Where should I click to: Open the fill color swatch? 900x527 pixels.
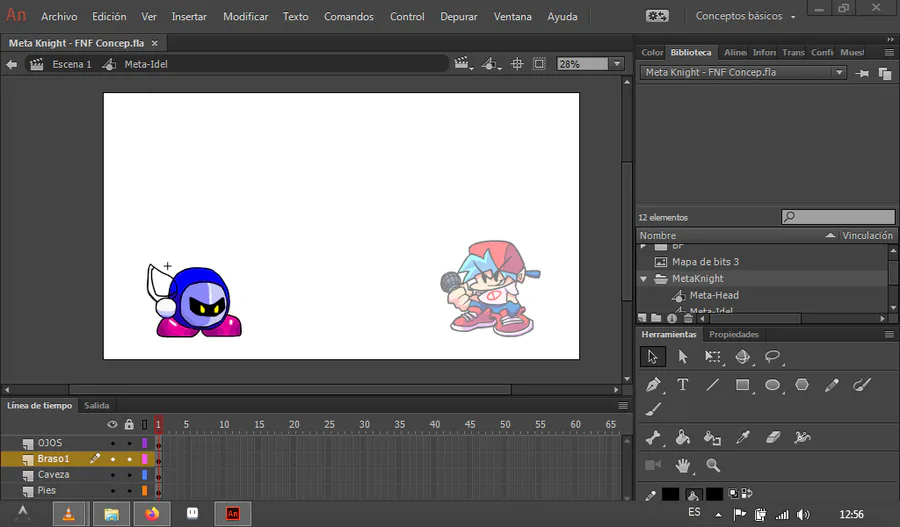pyautogui.click(x=714, y=494)
